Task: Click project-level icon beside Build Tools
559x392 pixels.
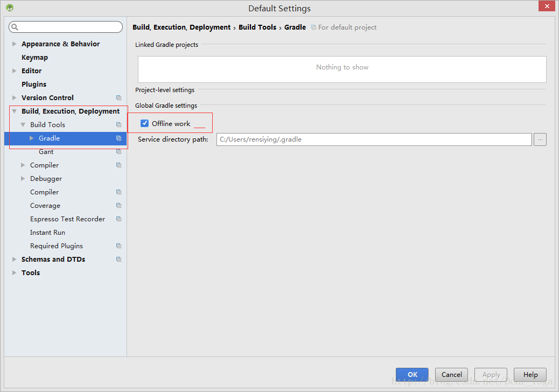Action: point(118,125)
